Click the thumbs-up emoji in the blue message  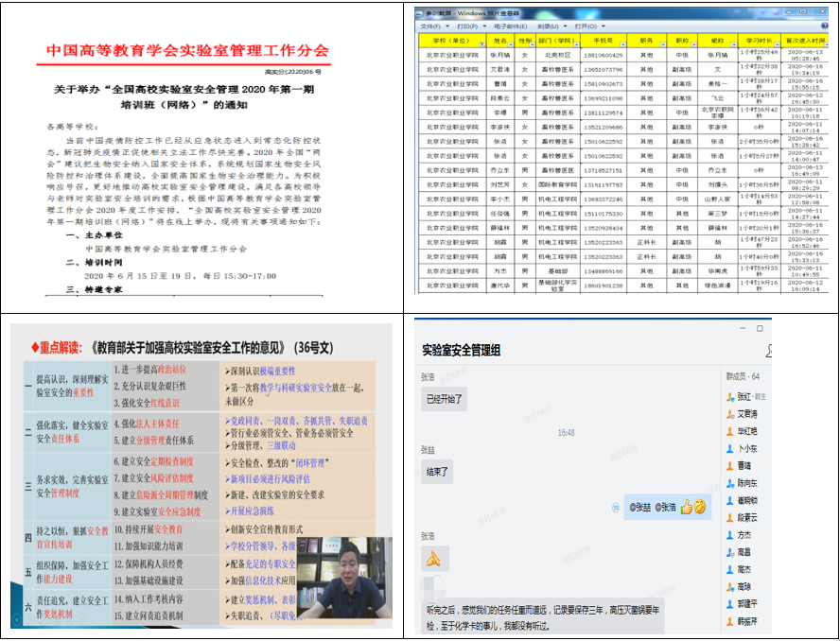coord(686,507)
